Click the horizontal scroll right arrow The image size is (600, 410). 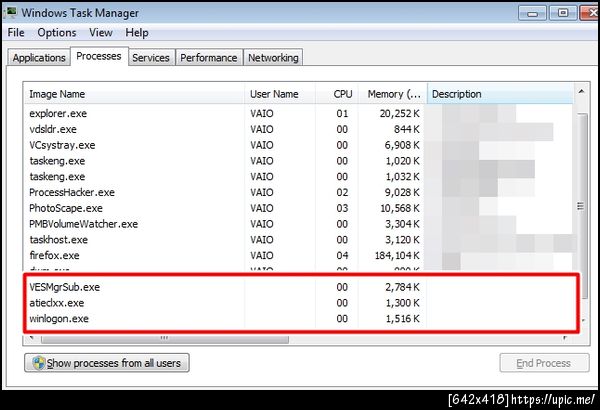point(565,338)
